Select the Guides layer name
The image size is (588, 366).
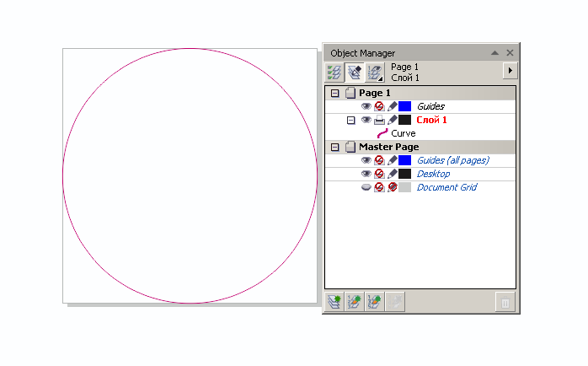430,106
